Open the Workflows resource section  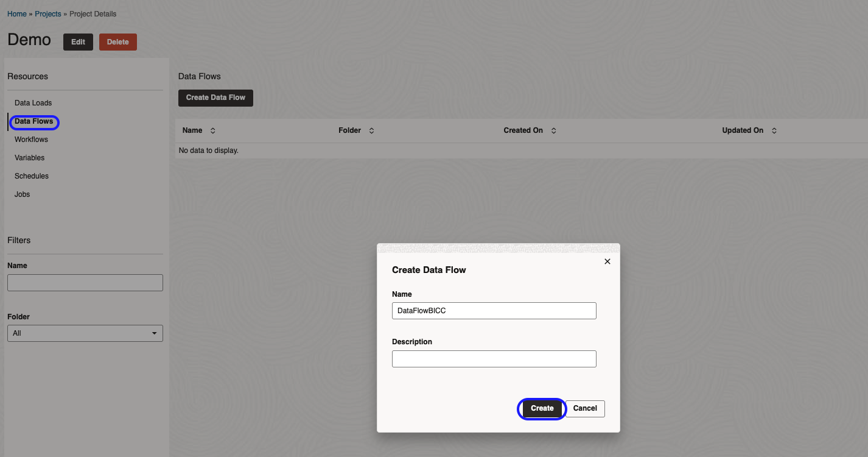tap(31, 139)
